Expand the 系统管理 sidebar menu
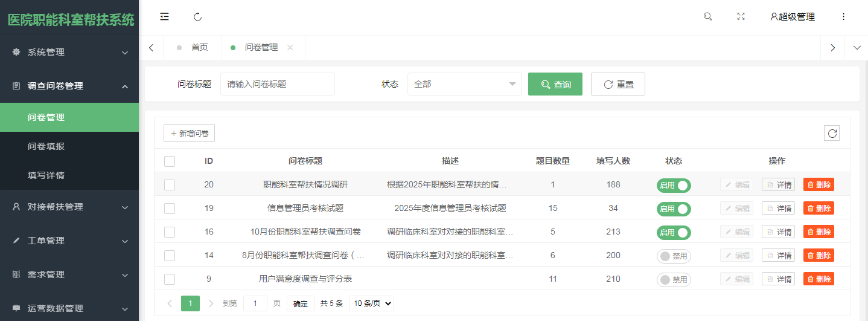868x321 pixels. (x=69, y=53)
